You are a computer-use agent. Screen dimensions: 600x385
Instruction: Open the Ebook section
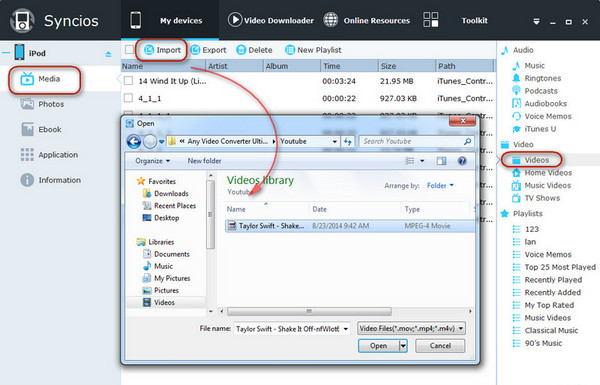click(41, 129)
